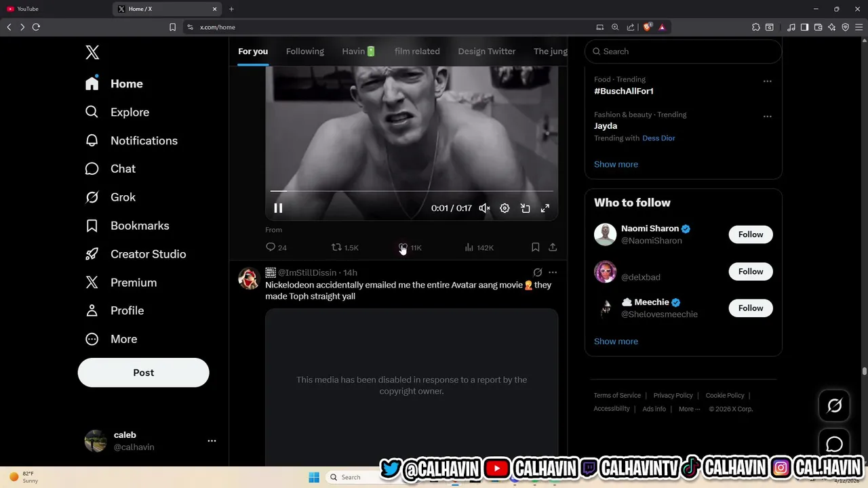
Task: Open the X logo home link
Action: click(92, 52)
